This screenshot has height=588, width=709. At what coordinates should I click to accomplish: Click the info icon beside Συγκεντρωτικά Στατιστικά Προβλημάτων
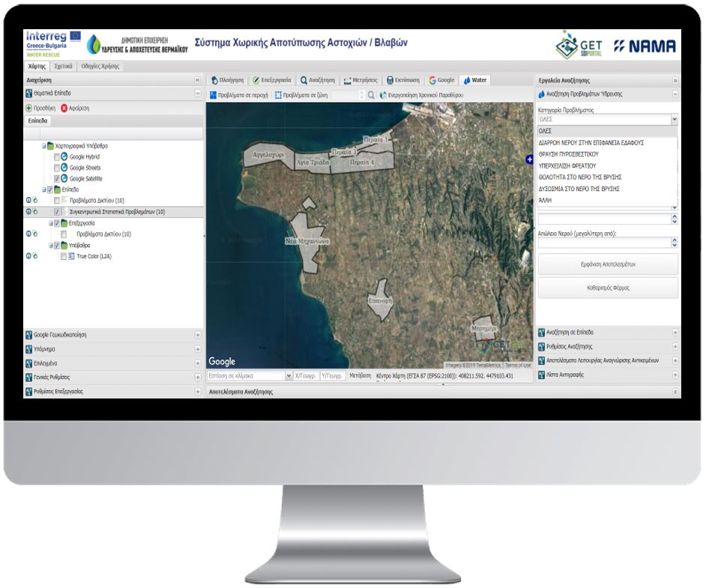tap(28, 211)
